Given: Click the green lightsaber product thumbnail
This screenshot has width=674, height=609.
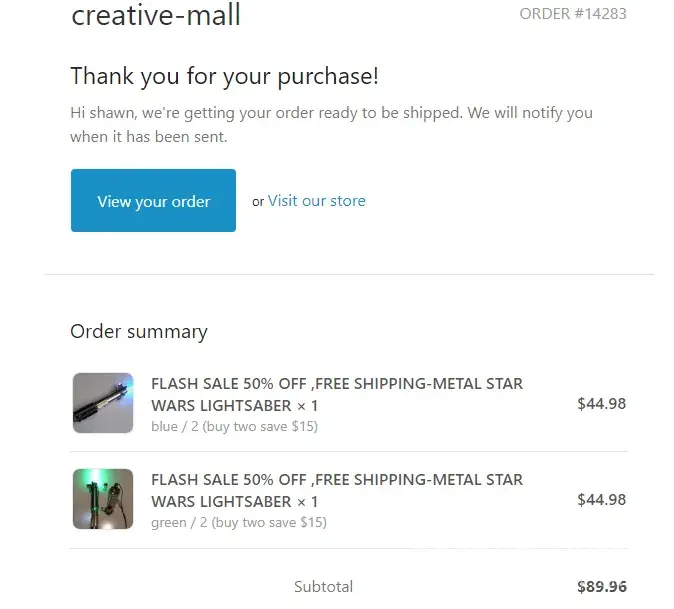Looking at the screenshot, I should pyautogui.click(x=103, y=499).
